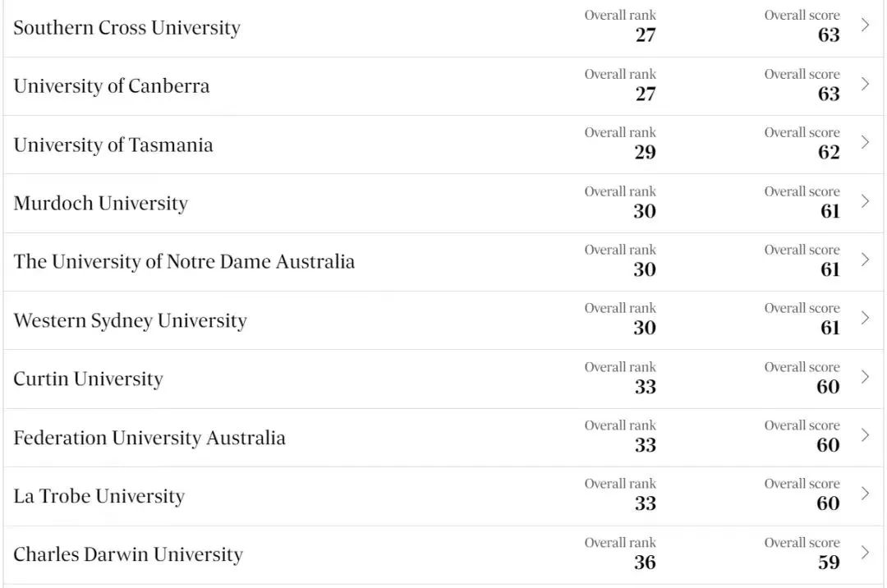887x588 pixels.
Task: Click chevron for Notre Dame Australia row
Action: pos(865,260)
